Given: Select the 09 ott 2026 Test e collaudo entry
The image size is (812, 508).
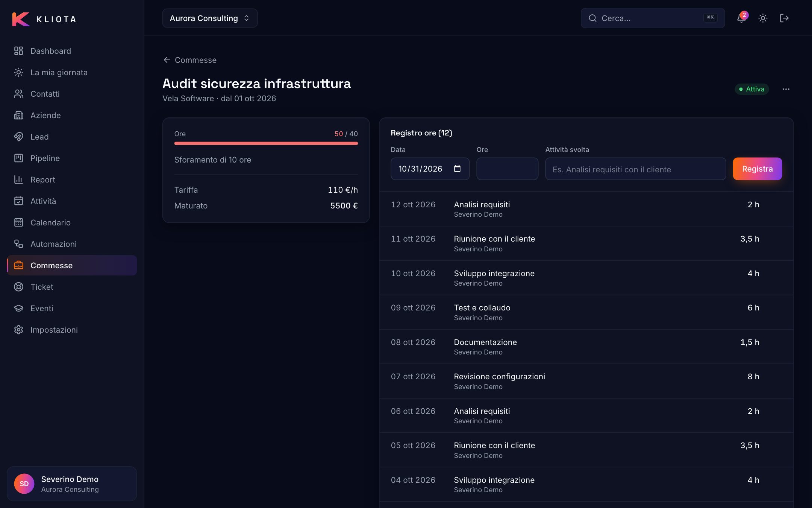Looking at the screenshot, I should [586, 312].
